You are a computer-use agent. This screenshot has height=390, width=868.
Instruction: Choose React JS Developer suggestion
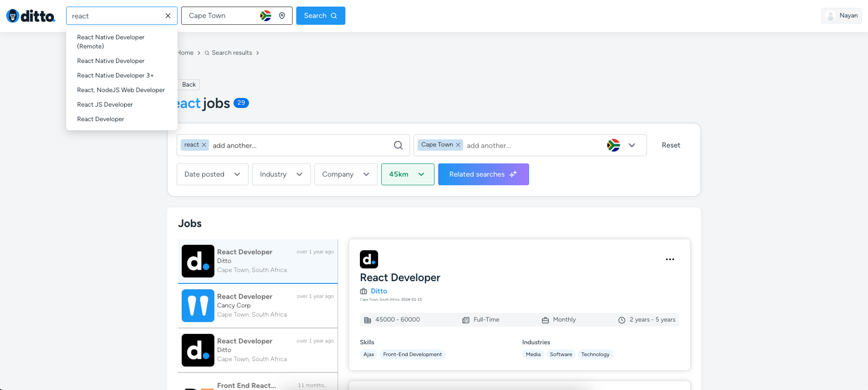point(122,104)
